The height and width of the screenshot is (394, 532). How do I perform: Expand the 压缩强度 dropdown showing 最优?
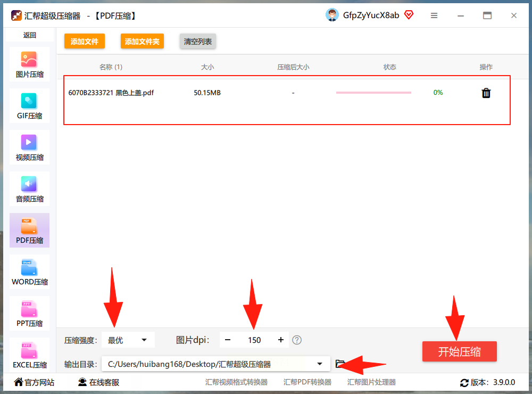128,340
